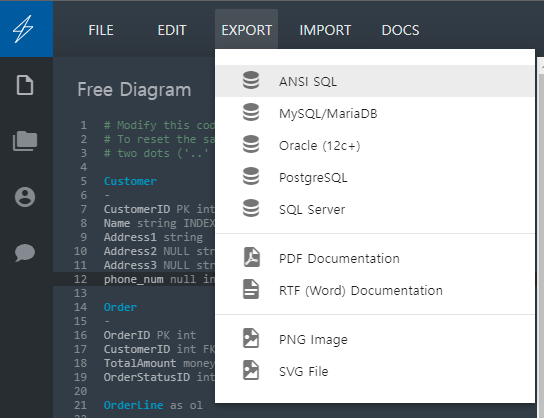Open new document from sidebar page icon
This screenshot has width=544, height=418.
point(25,85)
